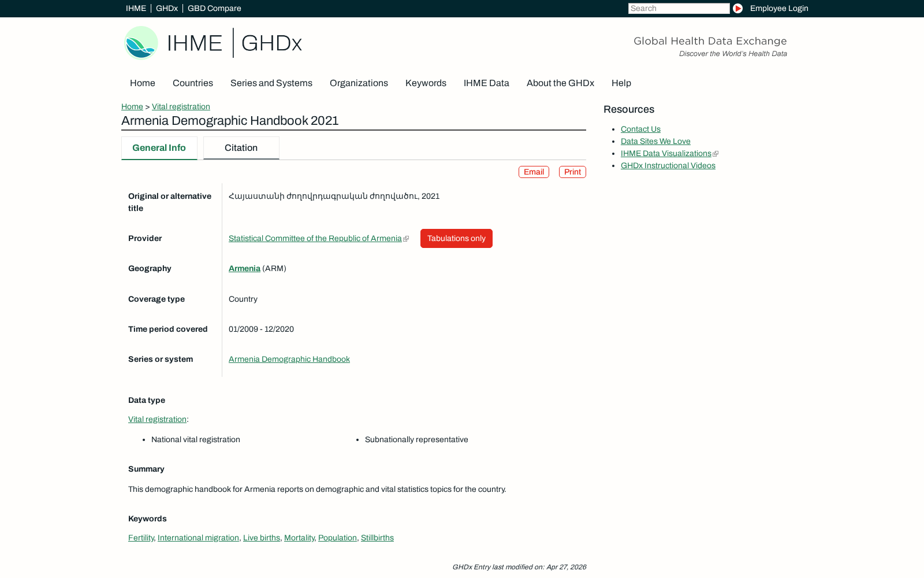This screenshot has height=578, width=924.
Task: Open the Keywords menu
Action: click(x=426, y=83)
